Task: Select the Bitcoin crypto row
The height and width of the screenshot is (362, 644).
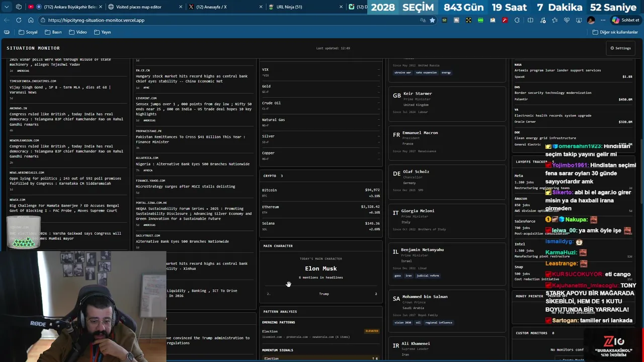Action: (321, 193)
